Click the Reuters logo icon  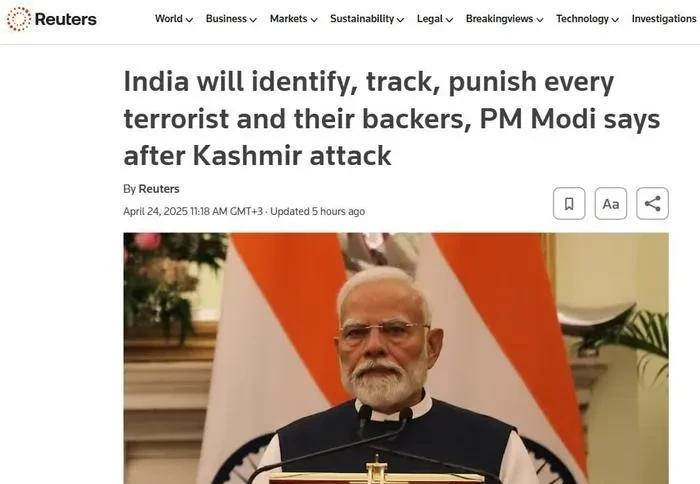coord(19,19)
